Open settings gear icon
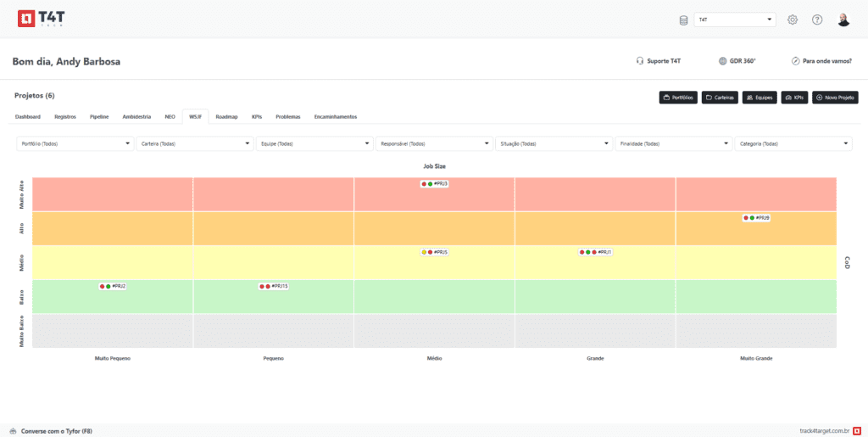This screenshot has width=868, height=437. click(793, 20)
